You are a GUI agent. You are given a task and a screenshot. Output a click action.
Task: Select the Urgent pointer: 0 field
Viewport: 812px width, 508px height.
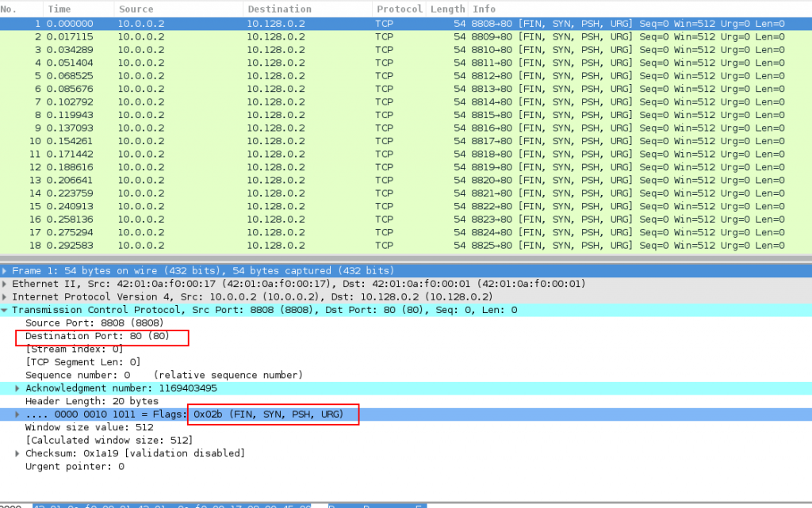75,467
